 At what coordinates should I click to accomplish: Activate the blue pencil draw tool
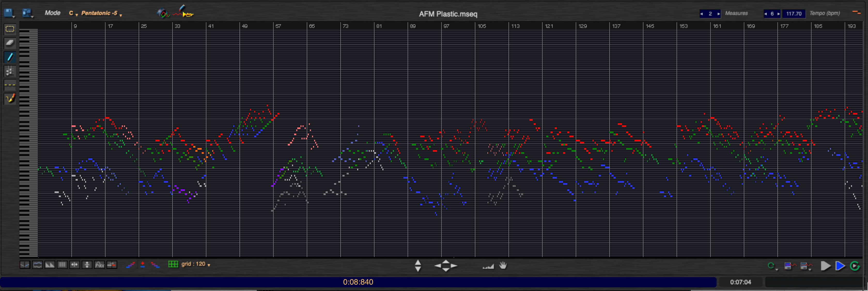tap(10, 57)
